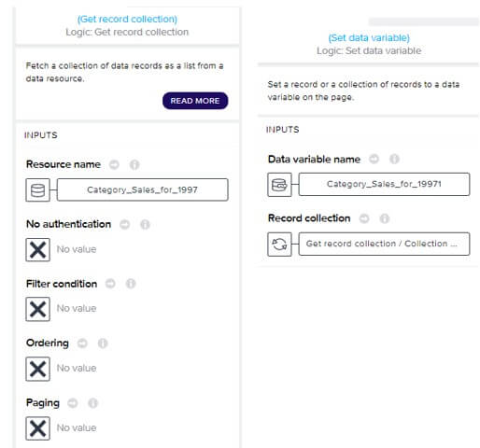The image size is (480, 448).
Task: Open the Get record collection / Collection field
Action: coord(384,244)
